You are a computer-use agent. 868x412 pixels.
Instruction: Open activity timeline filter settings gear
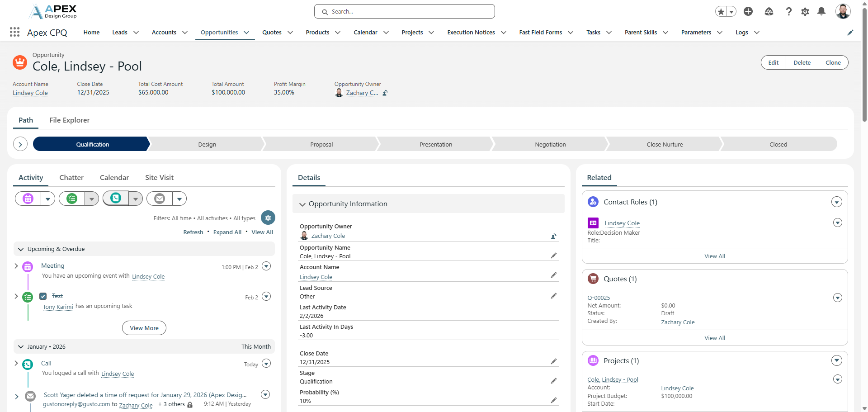[268, 218]
